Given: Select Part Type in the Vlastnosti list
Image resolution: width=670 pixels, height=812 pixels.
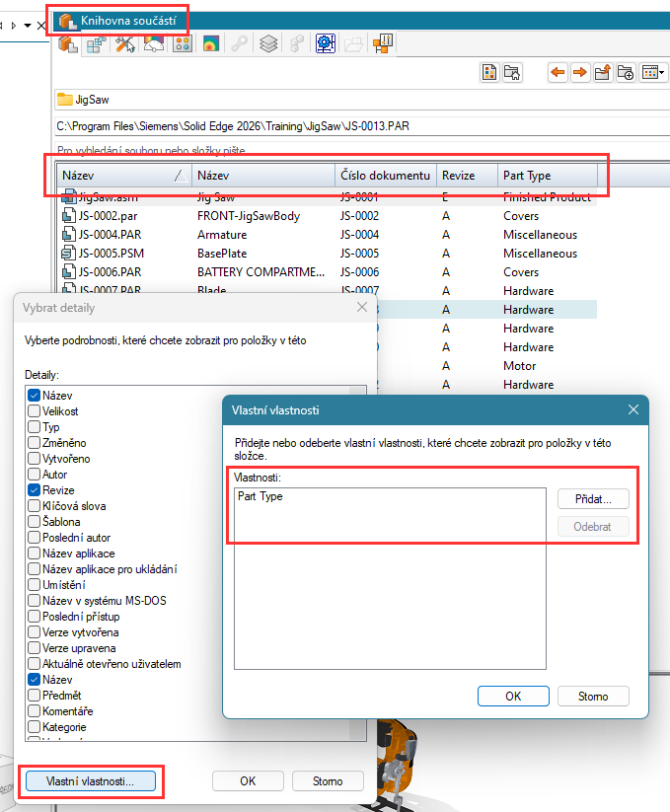Looking at the screenshot, I should point(261,496).
